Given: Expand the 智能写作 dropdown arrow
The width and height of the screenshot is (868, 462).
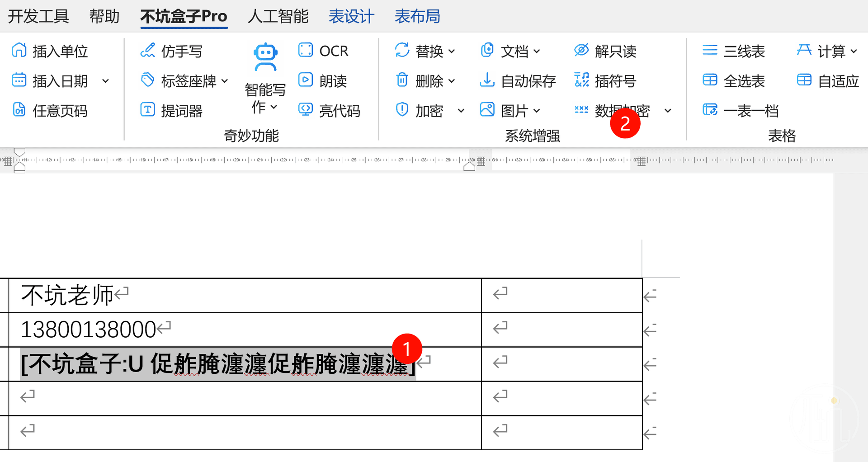Looking at the screenshot, I should (x=274, y=107).
